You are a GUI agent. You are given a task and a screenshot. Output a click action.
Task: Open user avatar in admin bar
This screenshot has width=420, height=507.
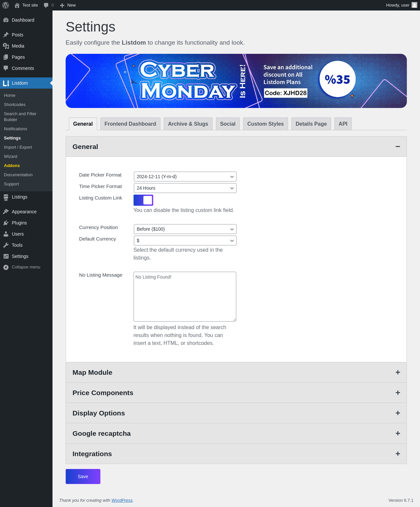click(x=414, y=5)
